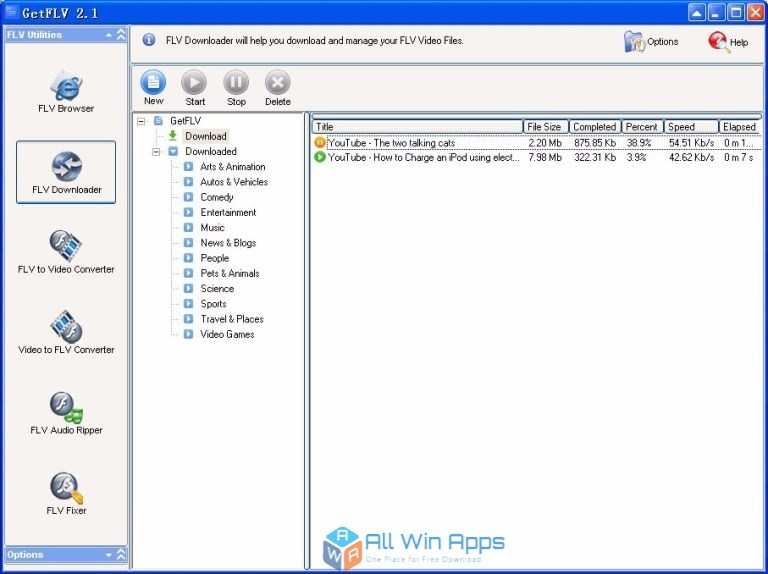Select the FLV Downloader utility
Image resolution: width=768 pixels, height=574 pixels.
66,172
